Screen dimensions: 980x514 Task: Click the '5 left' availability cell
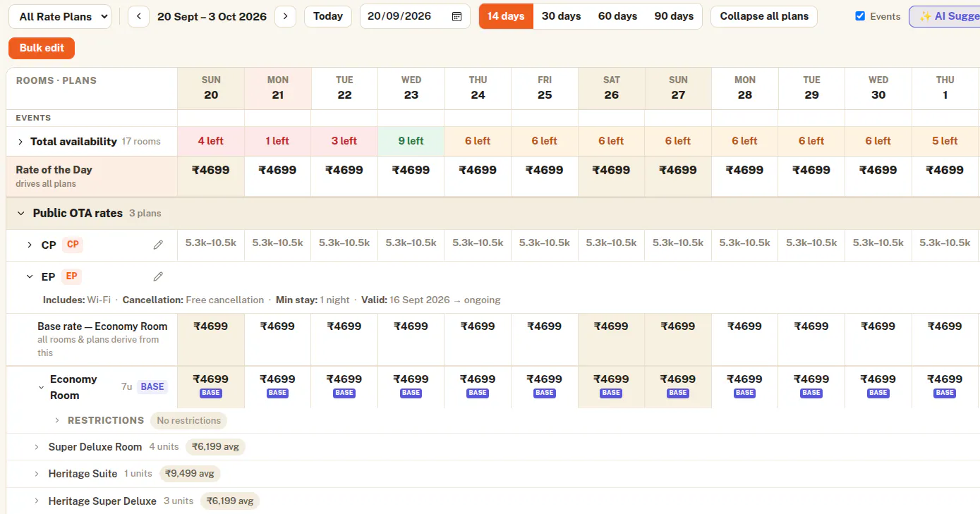[x=945, y=141]
